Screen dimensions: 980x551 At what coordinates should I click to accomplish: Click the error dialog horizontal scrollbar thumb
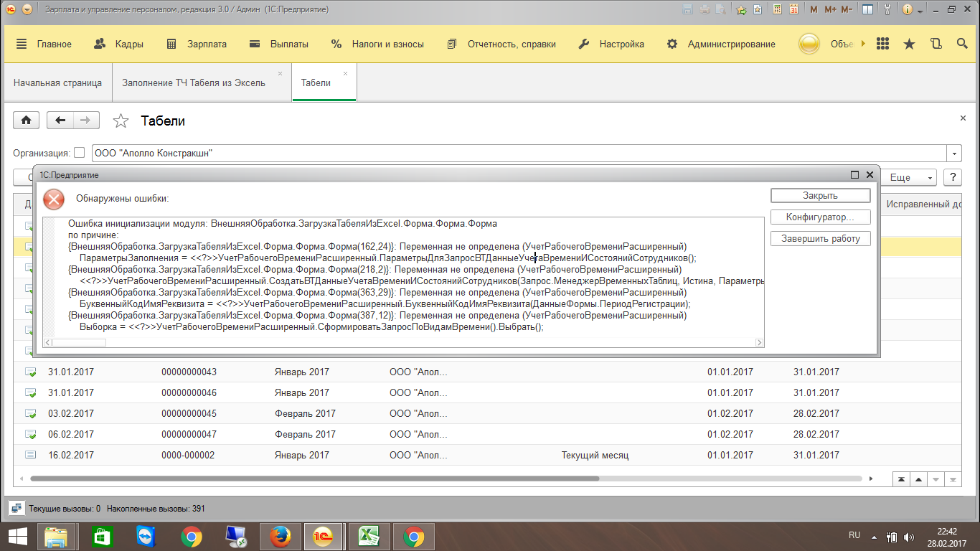point(80,343)
